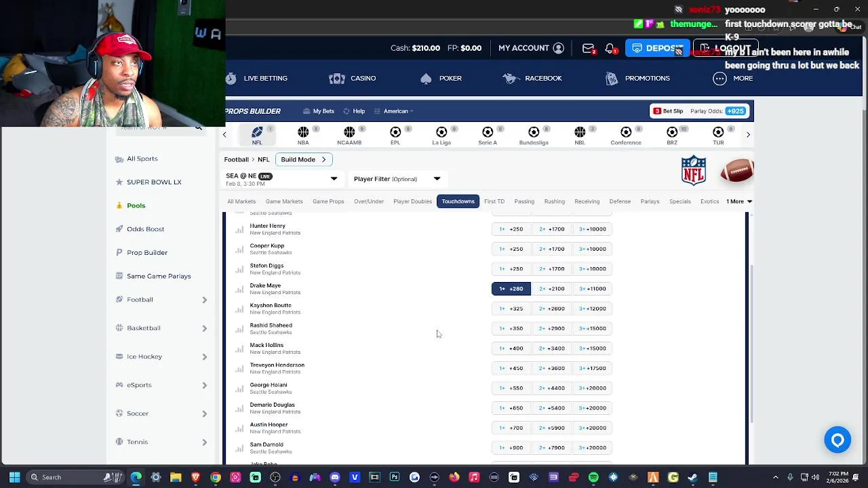Switch to the All Markets tab
This screenshot has width=868, height=488.
[x=241, y=201]
